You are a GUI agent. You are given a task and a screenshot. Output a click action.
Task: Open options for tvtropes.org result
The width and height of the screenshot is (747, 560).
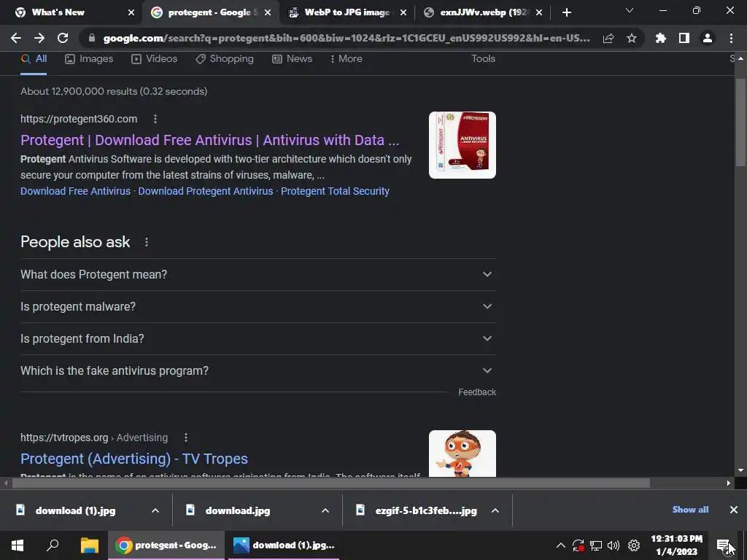(186, 437)
